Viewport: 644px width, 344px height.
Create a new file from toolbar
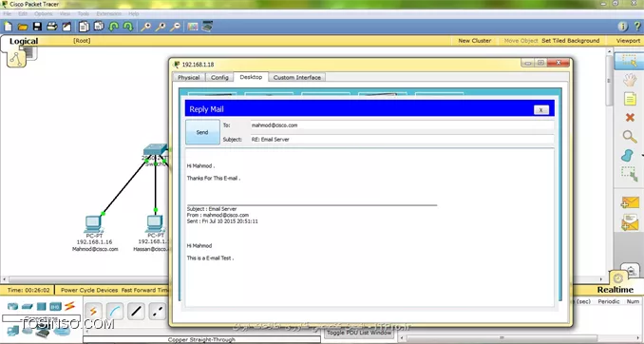coord(8,27)
